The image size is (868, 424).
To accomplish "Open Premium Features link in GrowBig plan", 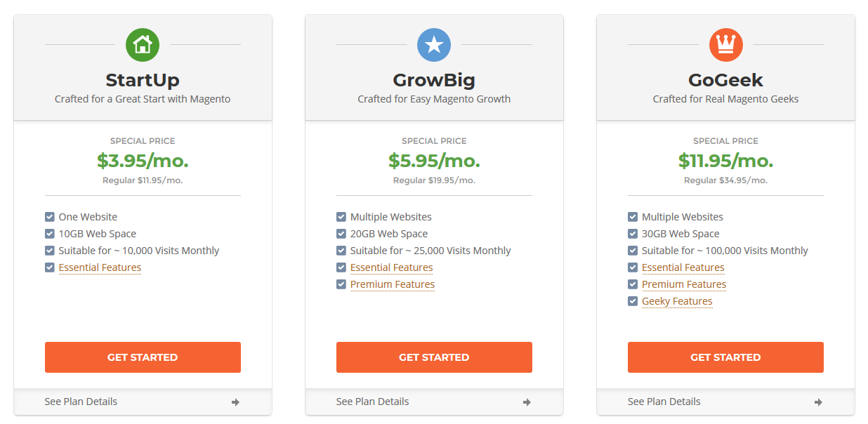I will coord(393,284).
